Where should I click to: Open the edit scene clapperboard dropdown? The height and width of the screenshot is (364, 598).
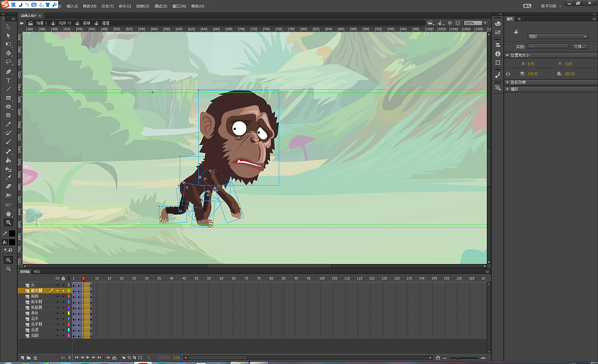432,23
